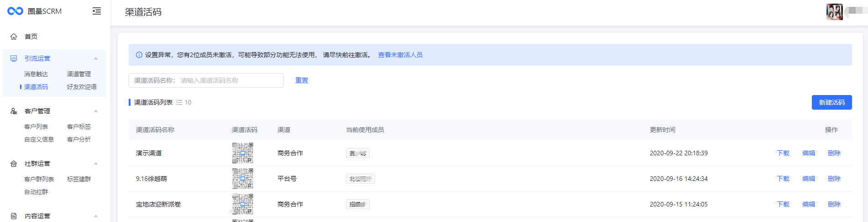The height and width of the screenshot is (222, 868).
Task: Click the 引流运营 section icon
Action: (14, 58)
